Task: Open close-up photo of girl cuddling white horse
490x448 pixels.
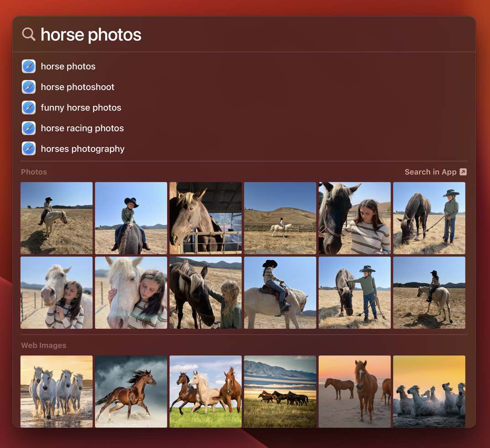Action: pos(131,293)
